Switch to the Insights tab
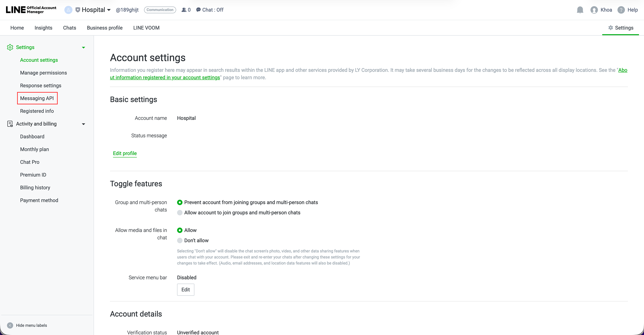The height and width of the screenshot is (335, 644). point(43,28)
